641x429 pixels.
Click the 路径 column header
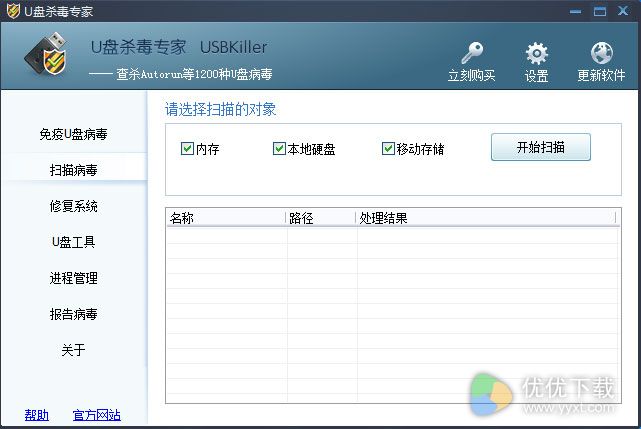320,218
